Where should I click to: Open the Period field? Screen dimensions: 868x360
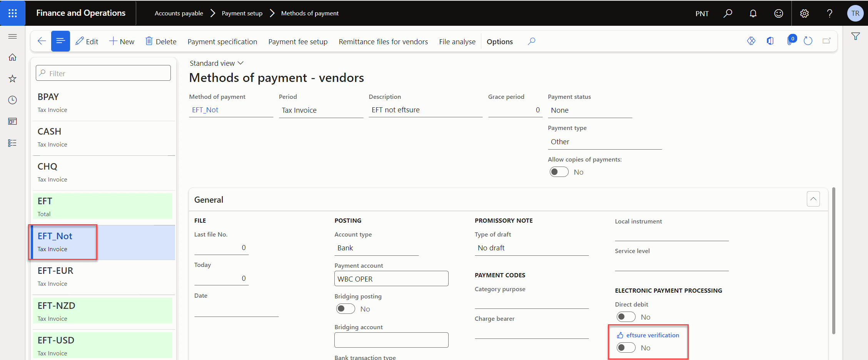[x=321, y=110]
